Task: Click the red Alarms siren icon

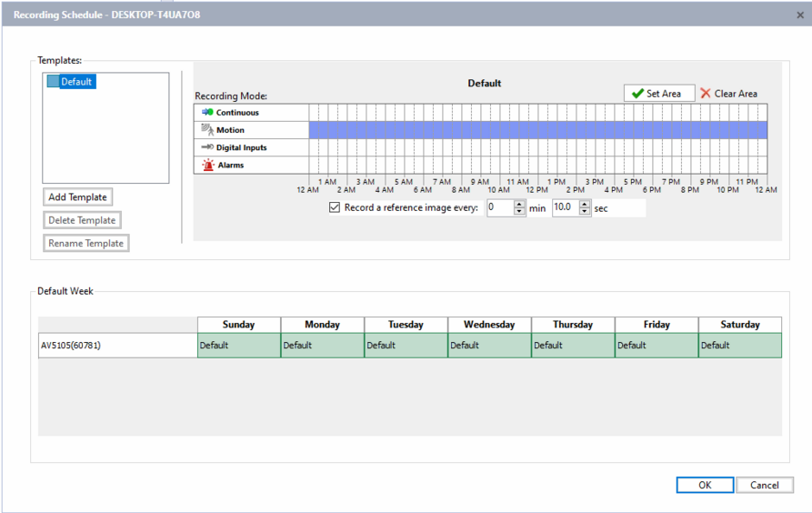Action: point(208,165)
